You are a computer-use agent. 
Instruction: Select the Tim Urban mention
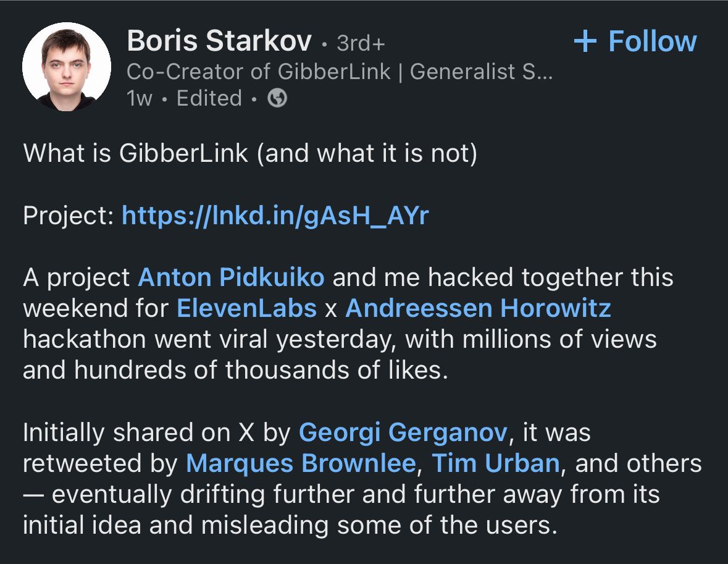click(x=495, y=463)
